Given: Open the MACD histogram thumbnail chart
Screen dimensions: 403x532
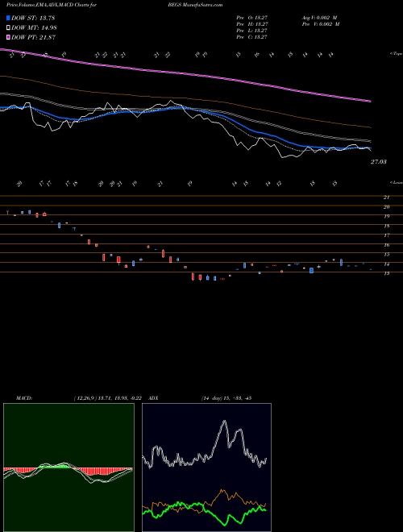Looking at the screenshot, I should [69, 468].
